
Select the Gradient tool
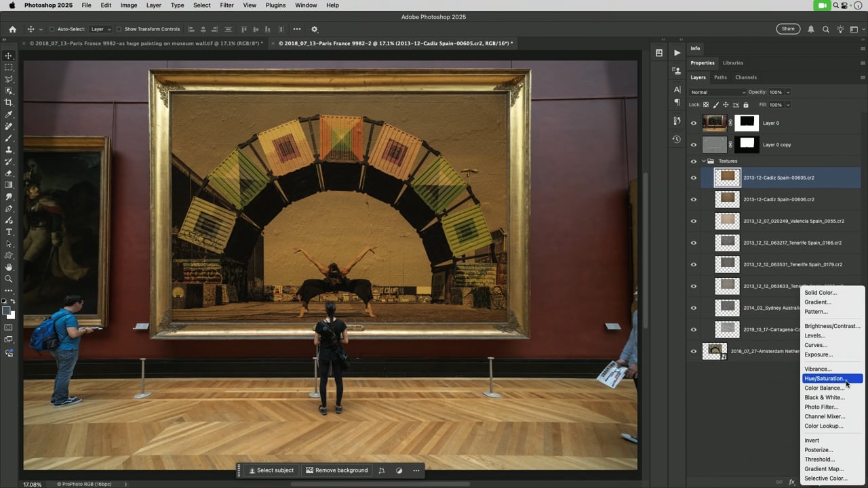click(x=9, y=185)
